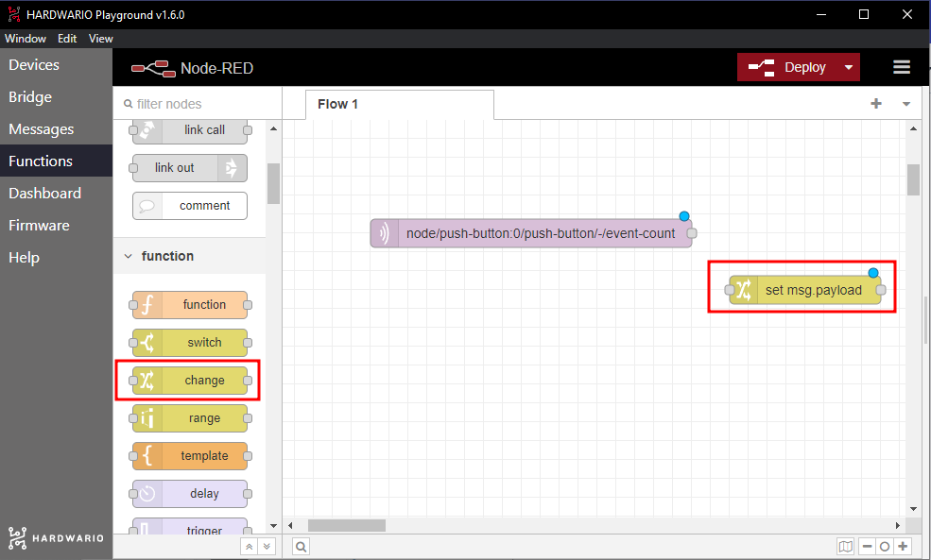Zoom in the flow canvas

[903, 547]
